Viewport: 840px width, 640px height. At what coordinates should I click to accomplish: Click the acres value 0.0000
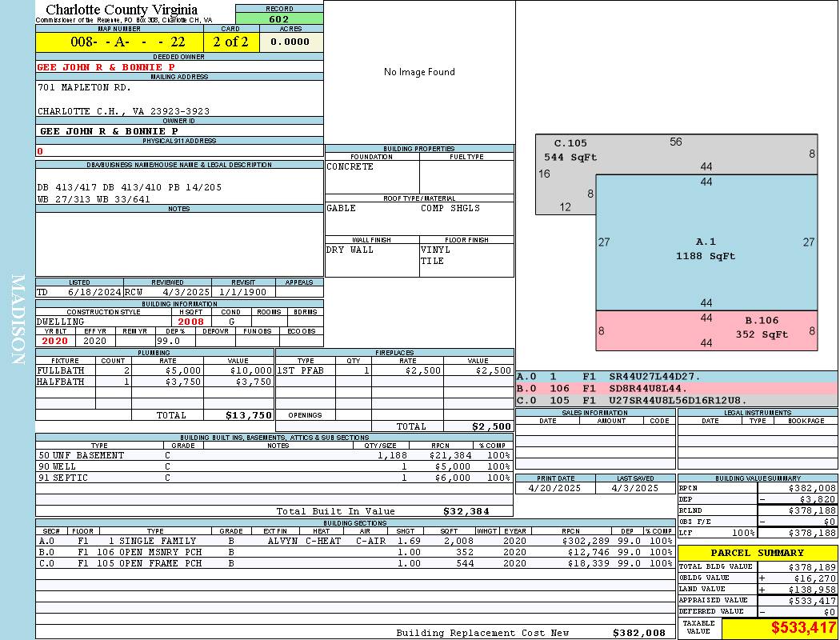tap(291, 42)
